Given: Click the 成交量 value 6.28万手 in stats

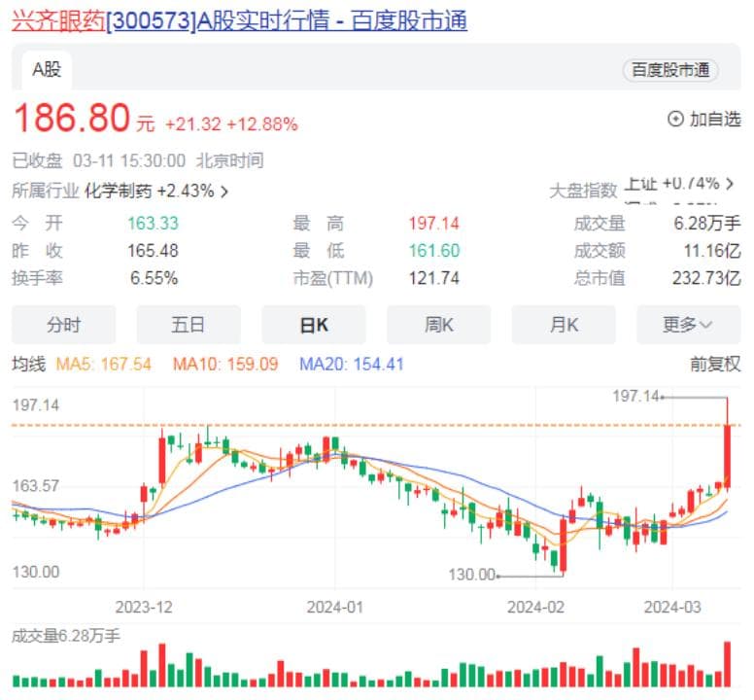Looking at the screenshot, I should click(x=707, y=224).
